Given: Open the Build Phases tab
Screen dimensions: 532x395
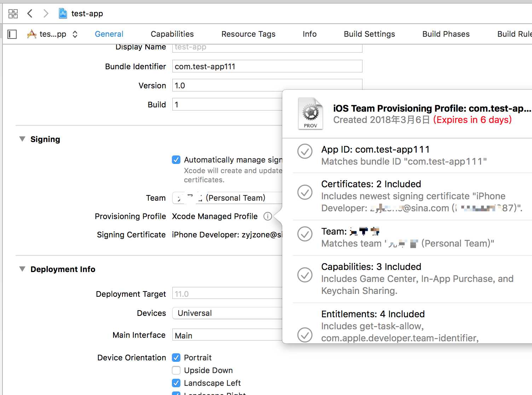Looking at the screenshot, I should click(x=446, y=34).
